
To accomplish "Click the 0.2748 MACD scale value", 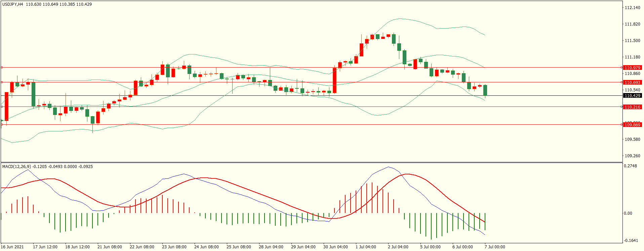I will click(630, 166).
